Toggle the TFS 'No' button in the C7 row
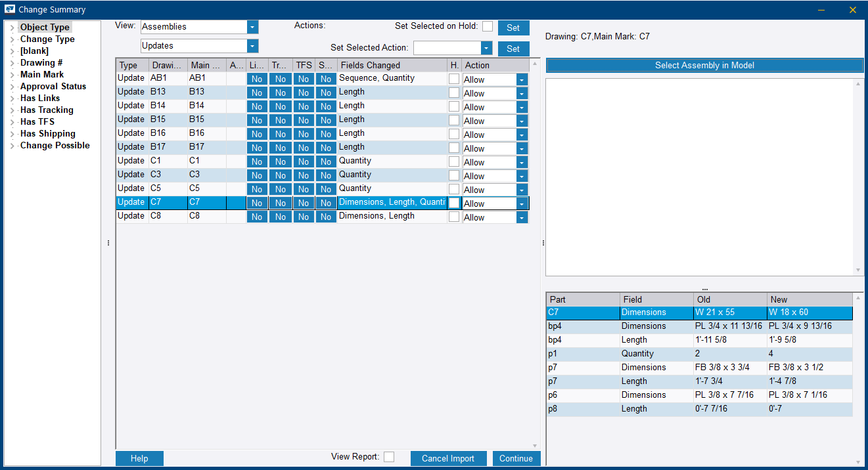Viewport: 868px width, 470px height. coord(303,203)
